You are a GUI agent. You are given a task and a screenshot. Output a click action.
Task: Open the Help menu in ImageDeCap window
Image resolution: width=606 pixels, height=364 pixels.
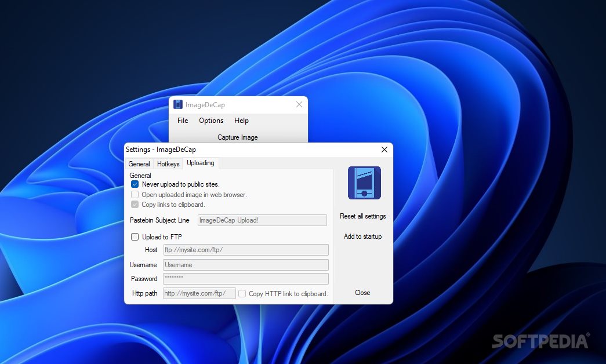coord(242,121)
